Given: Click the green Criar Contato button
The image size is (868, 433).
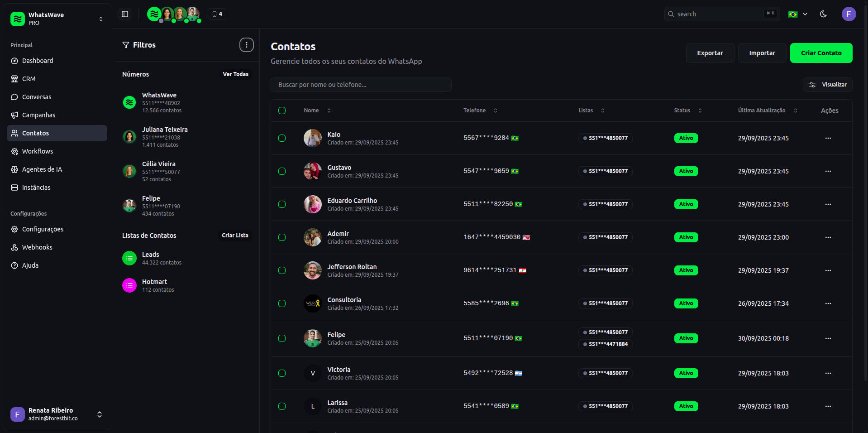Looking at the screenshot, I should 821,53.
